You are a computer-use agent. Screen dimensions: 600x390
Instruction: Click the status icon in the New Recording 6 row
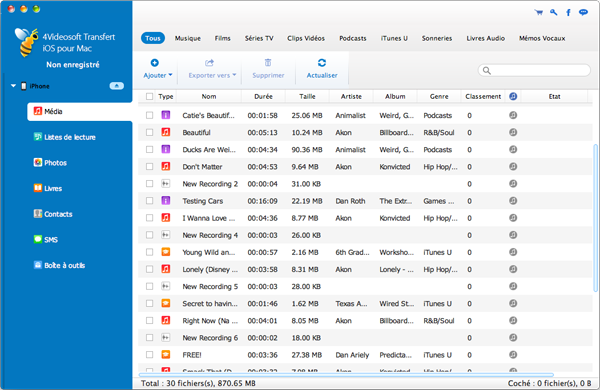click(x=513, y=338)
